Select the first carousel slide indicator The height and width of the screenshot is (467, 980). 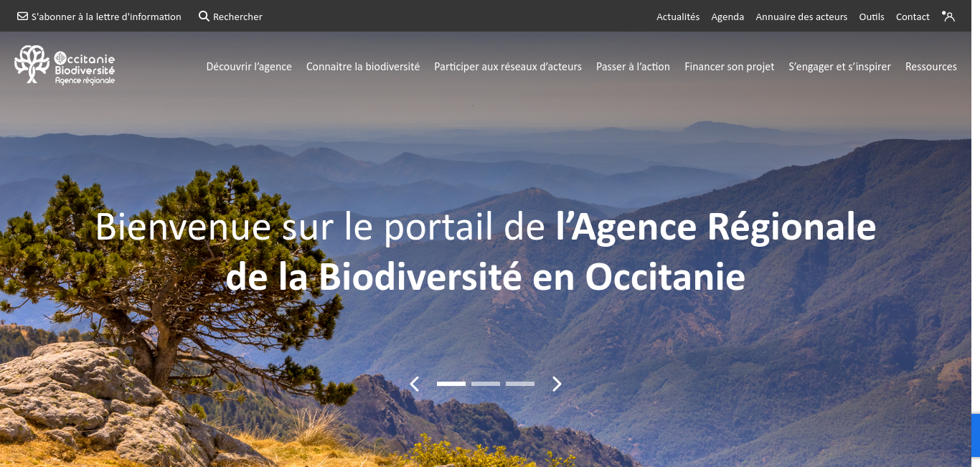coord(451,384)
